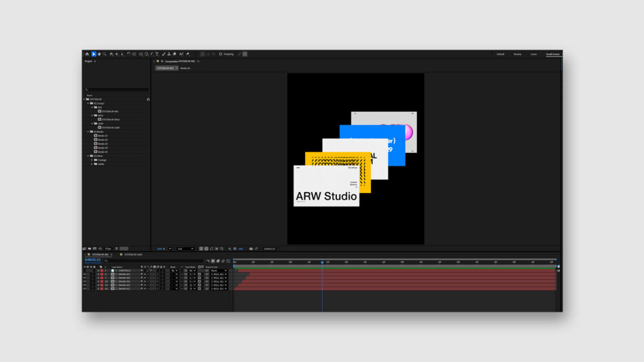Collapse the 01.Comps folder
Screen dimensions: 644x362
[x=88, y=103]
